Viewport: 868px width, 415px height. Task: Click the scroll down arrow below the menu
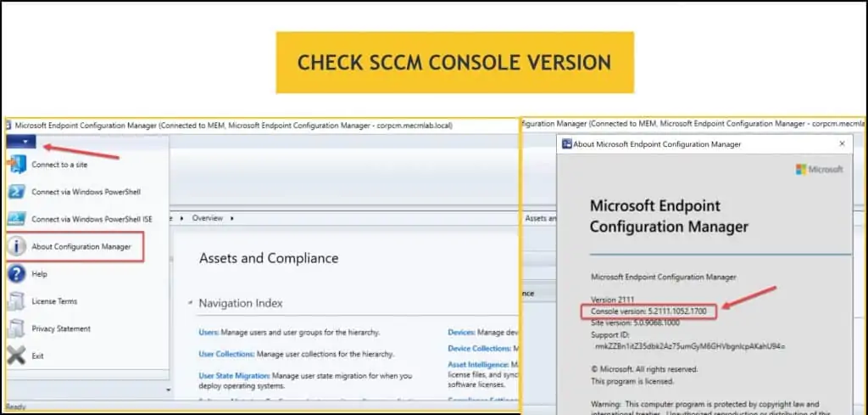point(169,390)
